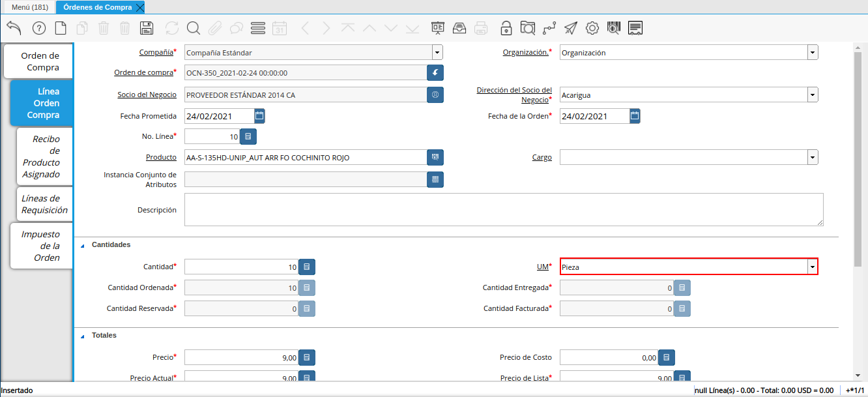Click the Precio input showing 9,00
This screenshot has width=868, height=397.
(x=241, y=357)
